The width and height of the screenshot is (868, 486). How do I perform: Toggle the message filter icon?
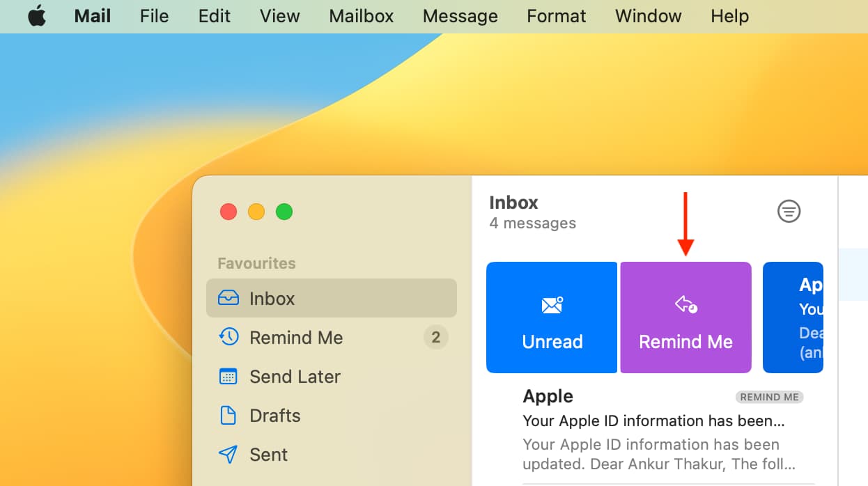click(x=789, y=211)
